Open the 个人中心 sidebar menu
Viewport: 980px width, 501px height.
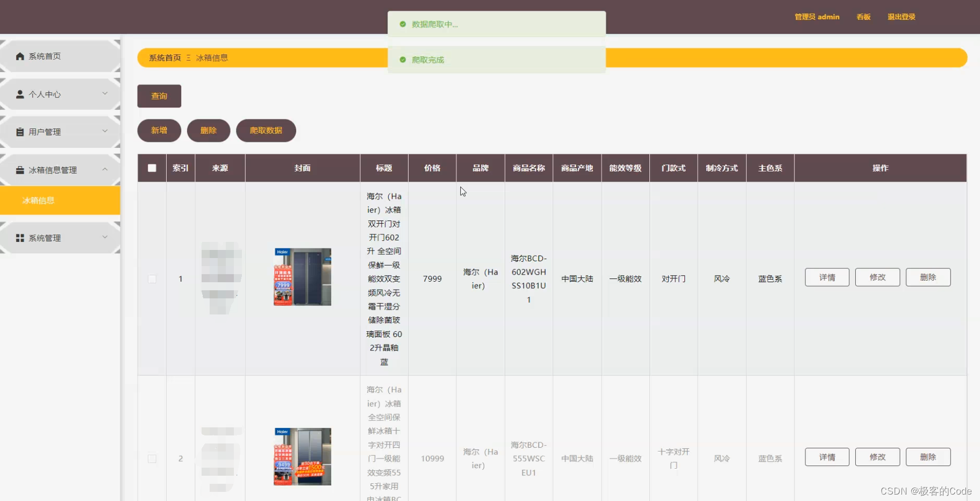[60, 94]
